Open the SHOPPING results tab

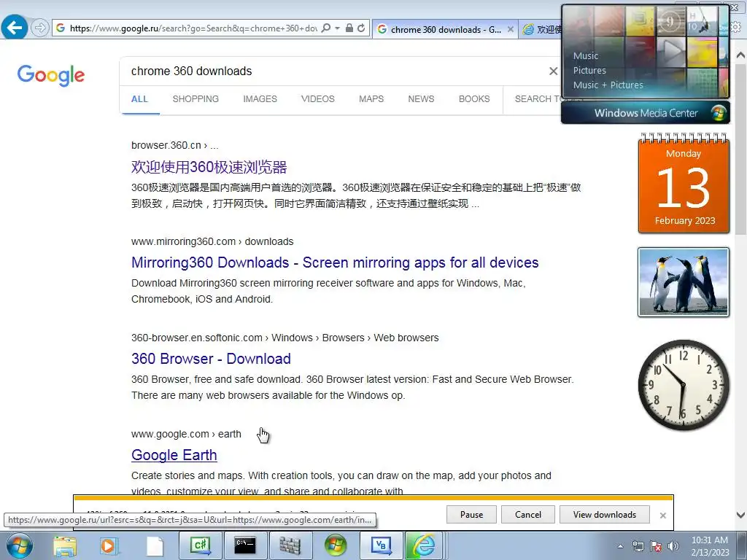coord(196,99)
